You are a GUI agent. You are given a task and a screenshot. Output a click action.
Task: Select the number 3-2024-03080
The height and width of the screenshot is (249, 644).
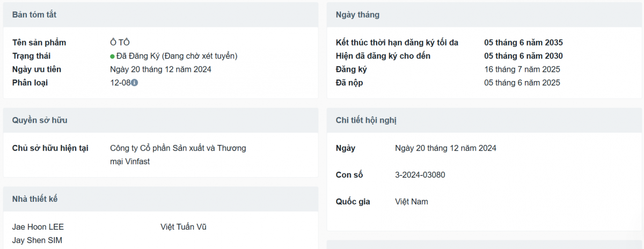(420, 175)
